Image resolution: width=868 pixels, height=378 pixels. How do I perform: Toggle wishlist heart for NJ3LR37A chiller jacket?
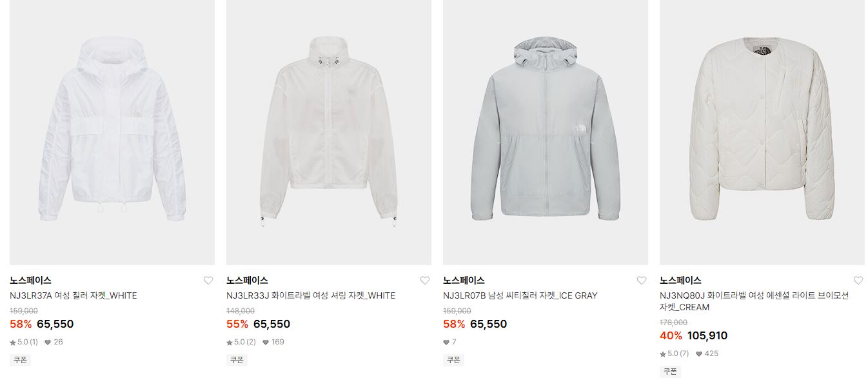pos(208,281)
